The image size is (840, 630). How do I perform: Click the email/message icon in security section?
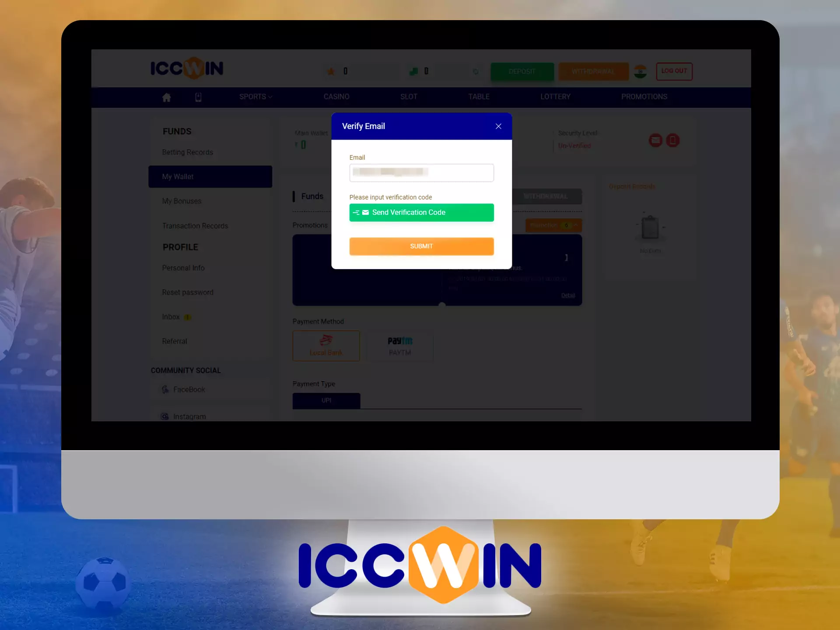pos(656,140)
